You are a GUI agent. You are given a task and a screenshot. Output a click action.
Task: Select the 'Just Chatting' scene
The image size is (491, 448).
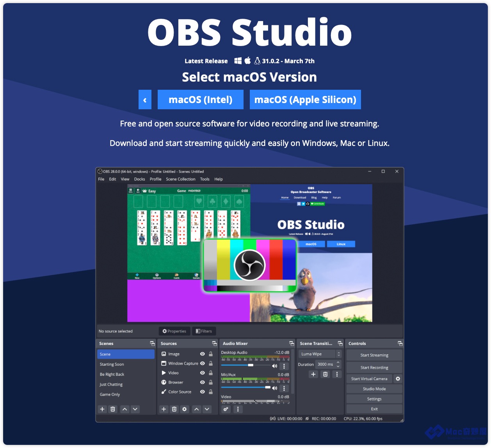(126, 384)
